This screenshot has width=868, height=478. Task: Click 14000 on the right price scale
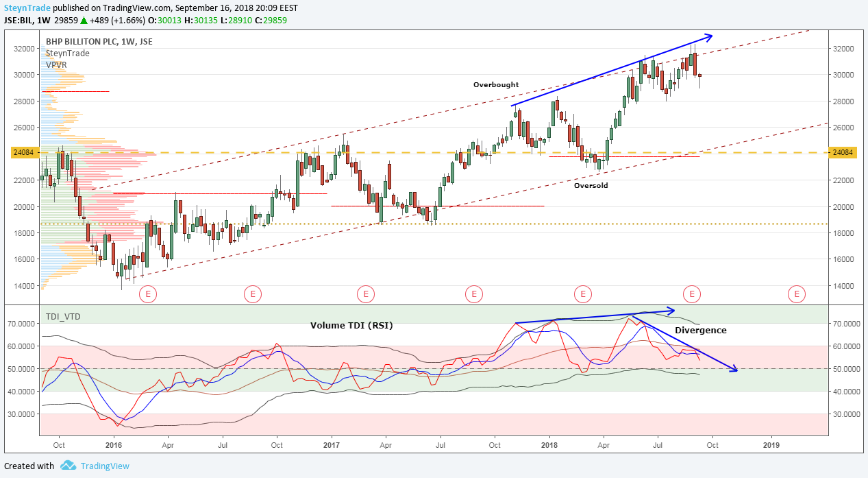tap(843, 286)
